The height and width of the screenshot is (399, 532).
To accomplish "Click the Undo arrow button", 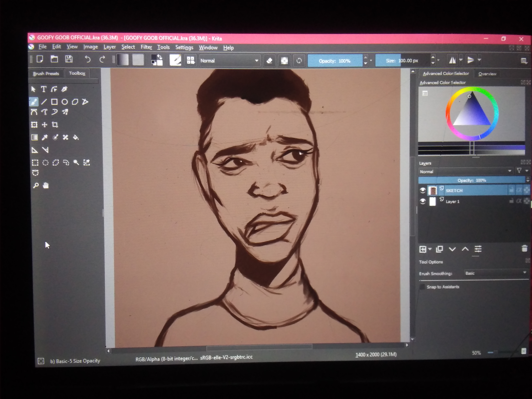I will (x=88, y=59).
